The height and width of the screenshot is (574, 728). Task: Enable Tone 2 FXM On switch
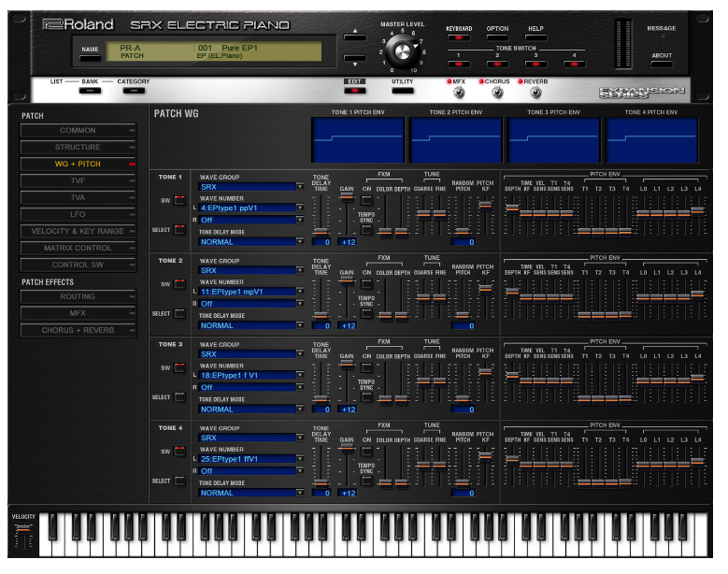(x=366, y=284)
